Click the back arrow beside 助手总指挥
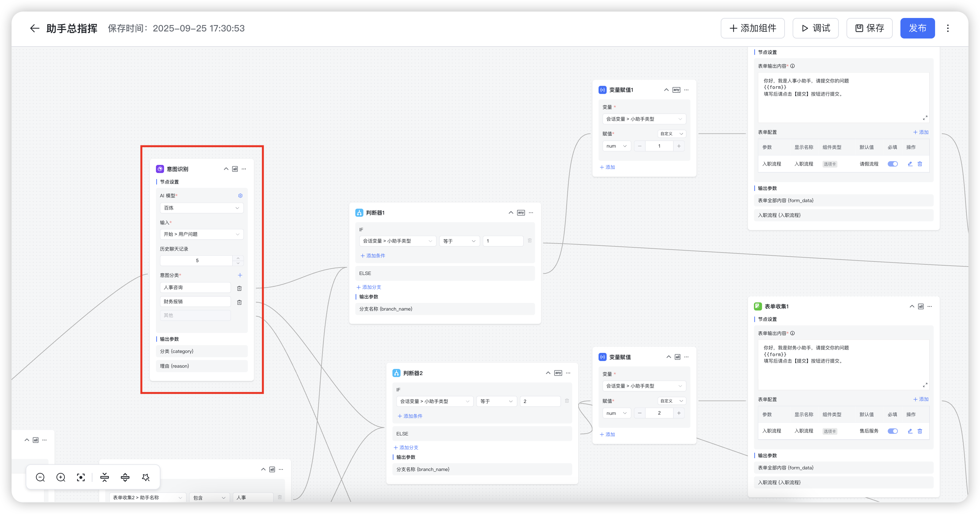 [35, 29]
